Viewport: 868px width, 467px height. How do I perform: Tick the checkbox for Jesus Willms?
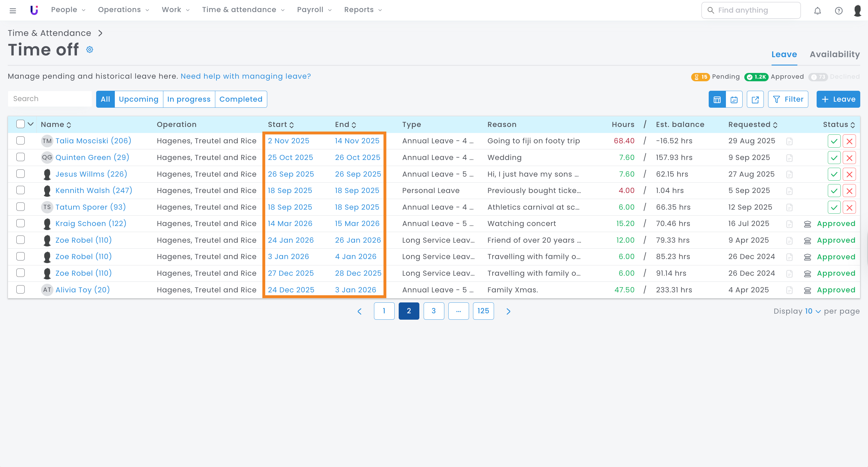click(x=21, y=174)
